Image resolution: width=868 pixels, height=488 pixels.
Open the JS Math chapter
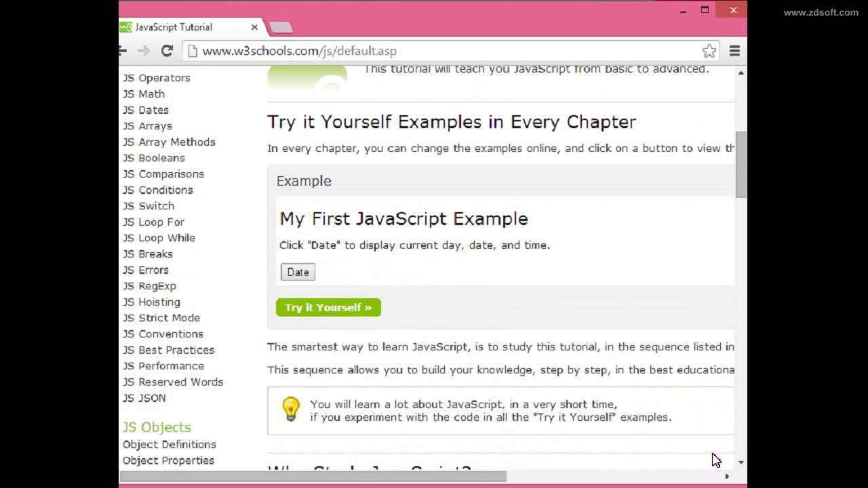pos(144,94)
